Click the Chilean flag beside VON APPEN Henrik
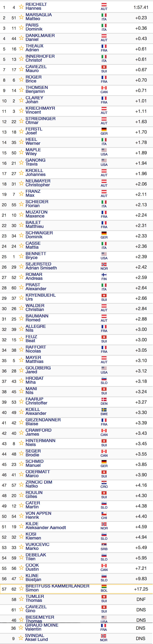 coord(104,514)
